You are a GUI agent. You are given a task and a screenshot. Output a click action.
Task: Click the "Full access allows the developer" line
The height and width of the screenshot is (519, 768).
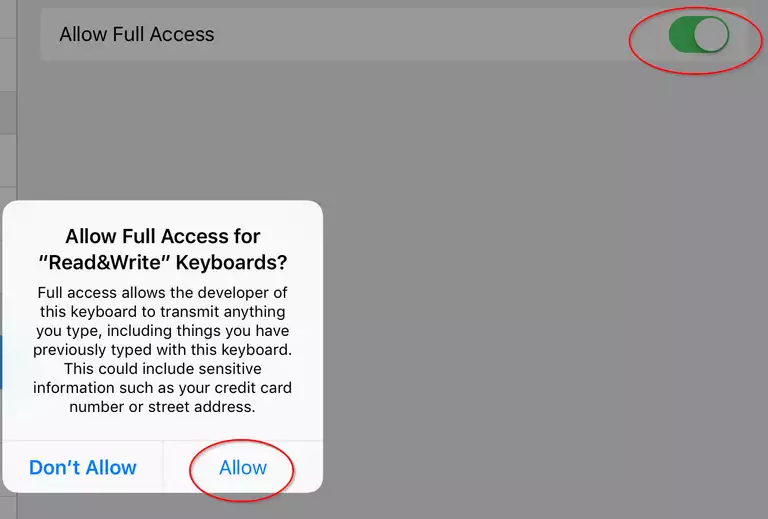163,293
